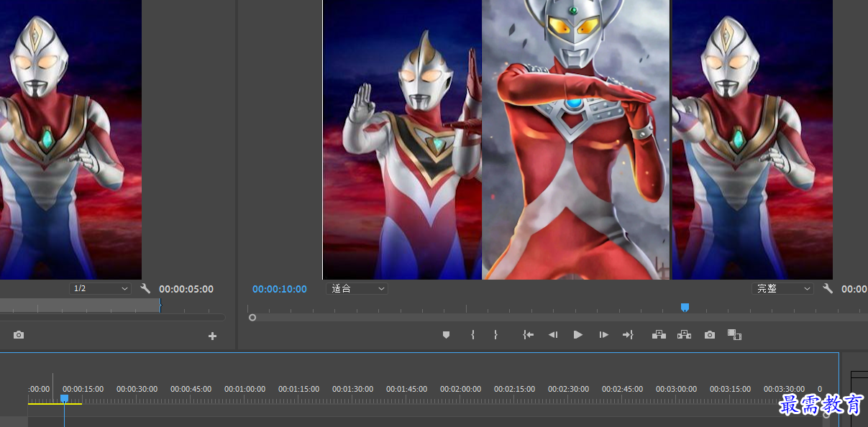868x427 pixels.
Task: Add a marker in the Program monitor
Action: coord(446,335)
